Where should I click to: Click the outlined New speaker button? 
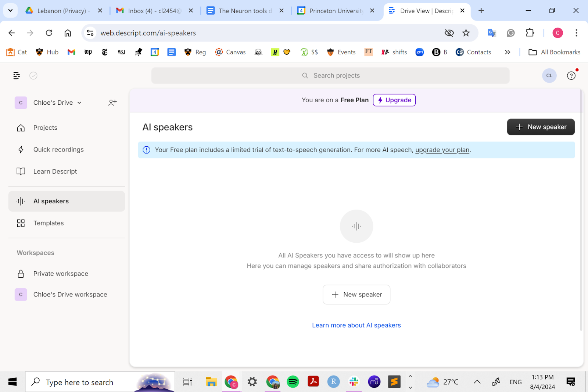356,295
